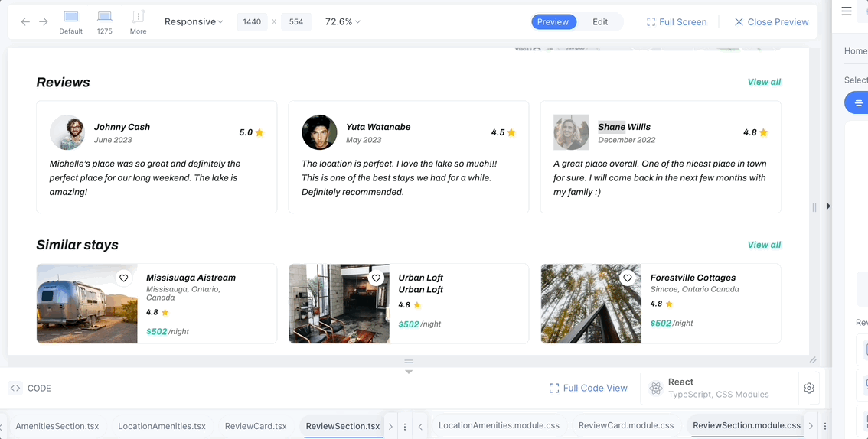The height and width of the screenshot is (439, 868).
Task: Open the Responsive dropdown
Action: click(194, 21)
